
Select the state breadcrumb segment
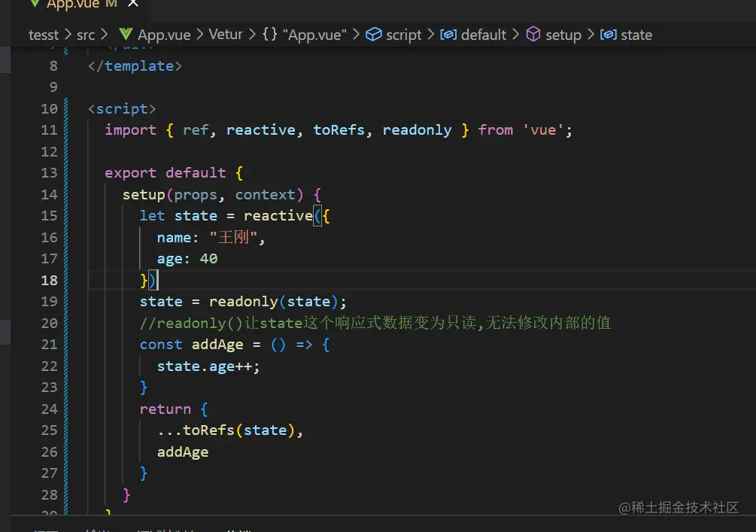636,35
